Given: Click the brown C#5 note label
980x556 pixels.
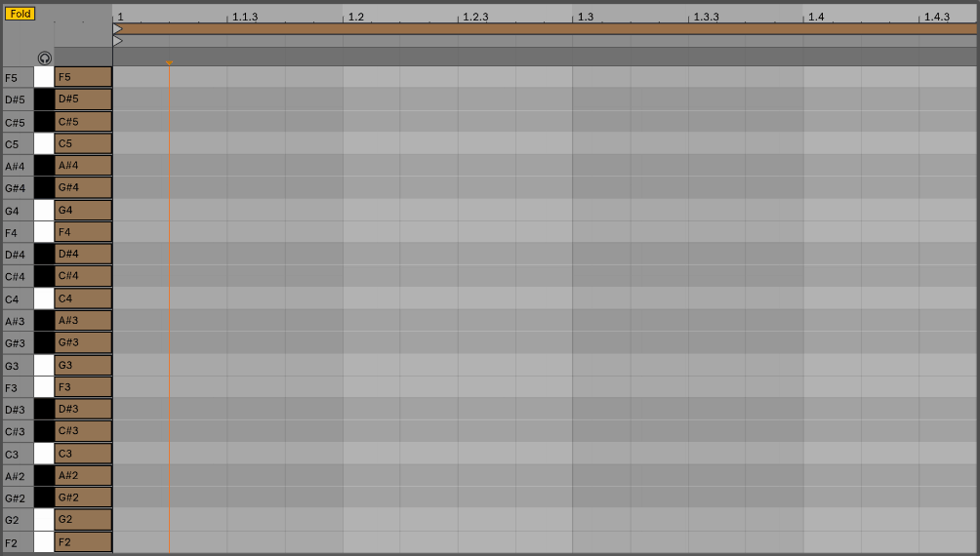Looking at the screenshot, I should (x=83, y=121).
